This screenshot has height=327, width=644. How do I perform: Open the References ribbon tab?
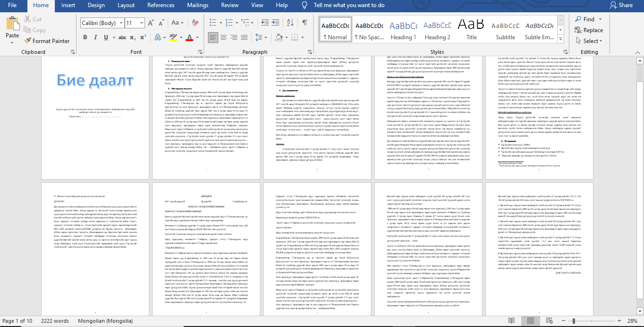(161, 5)
